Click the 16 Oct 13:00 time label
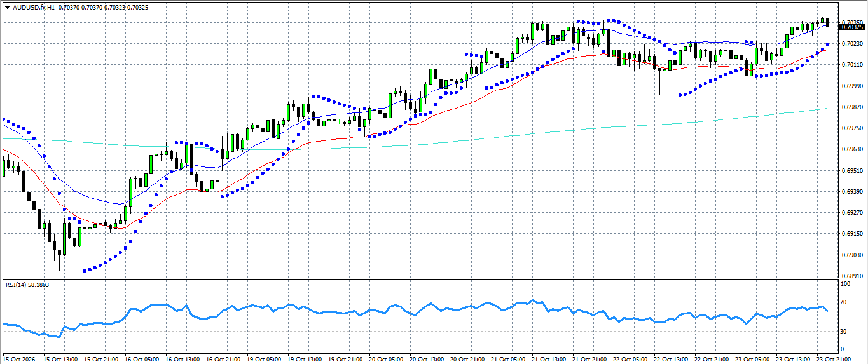Image resolution: width=868 pixels, height=364 pixels. tap(182, 359)
